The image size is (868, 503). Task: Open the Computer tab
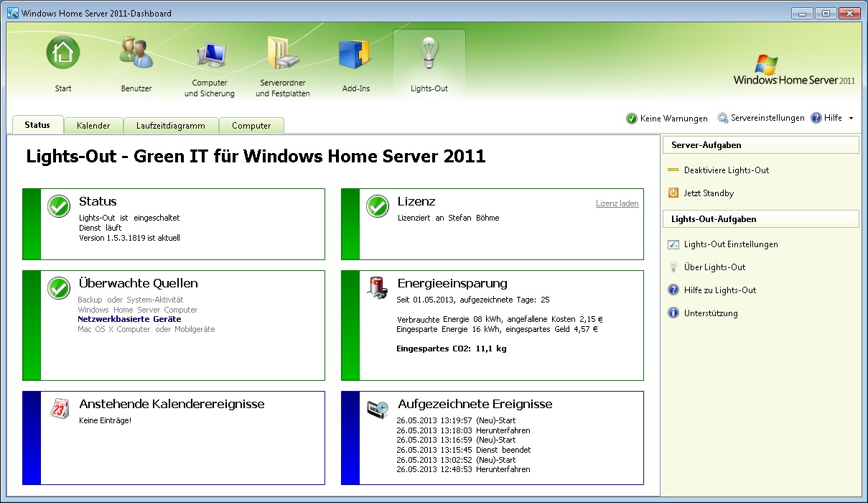point(251,126)
